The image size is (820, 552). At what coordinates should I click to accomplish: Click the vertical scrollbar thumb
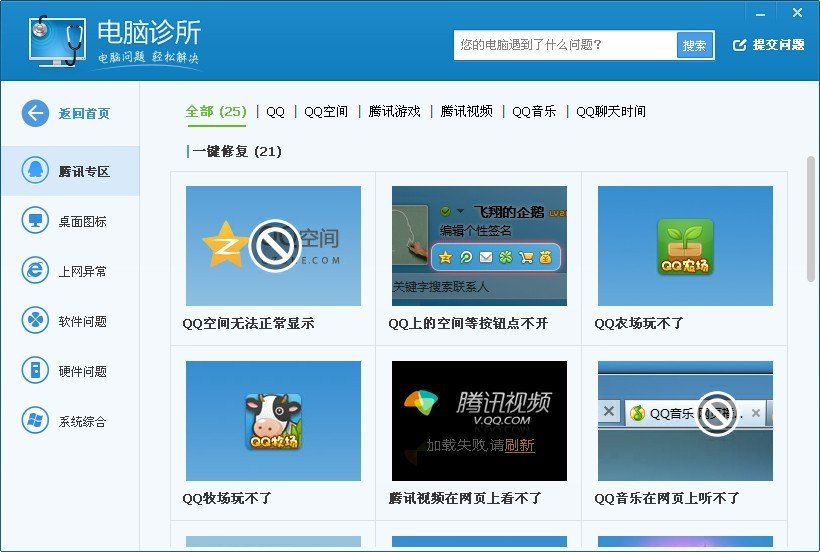point(811,219)
